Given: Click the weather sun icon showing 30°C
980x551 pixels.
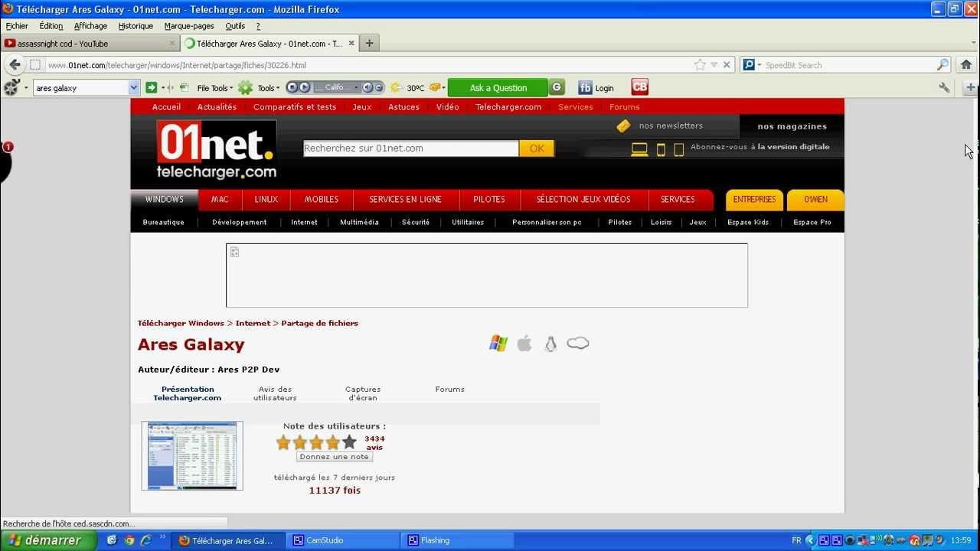Looking at the screenshot, I should pos(396,88).
